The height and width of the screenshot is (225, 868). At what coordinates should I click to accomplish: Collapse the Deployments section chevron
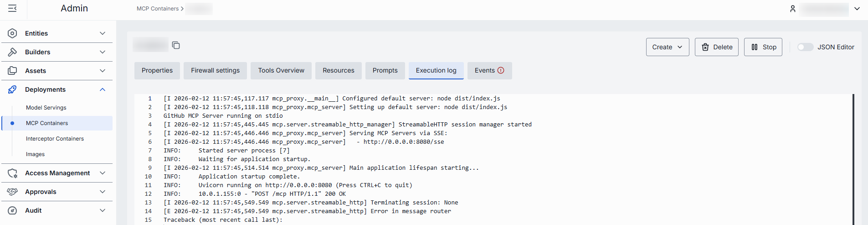[103, 89]
